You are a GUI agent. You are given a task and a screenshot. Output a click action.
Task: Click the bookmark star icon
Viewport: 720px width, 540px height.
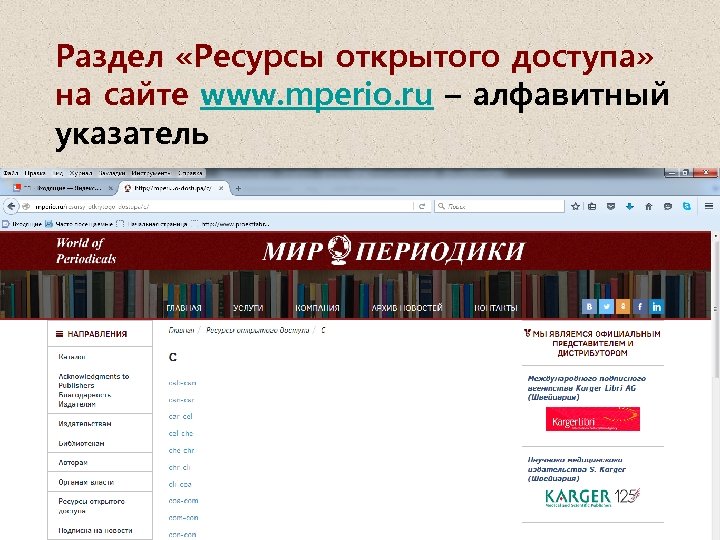(x=575, y=206)
